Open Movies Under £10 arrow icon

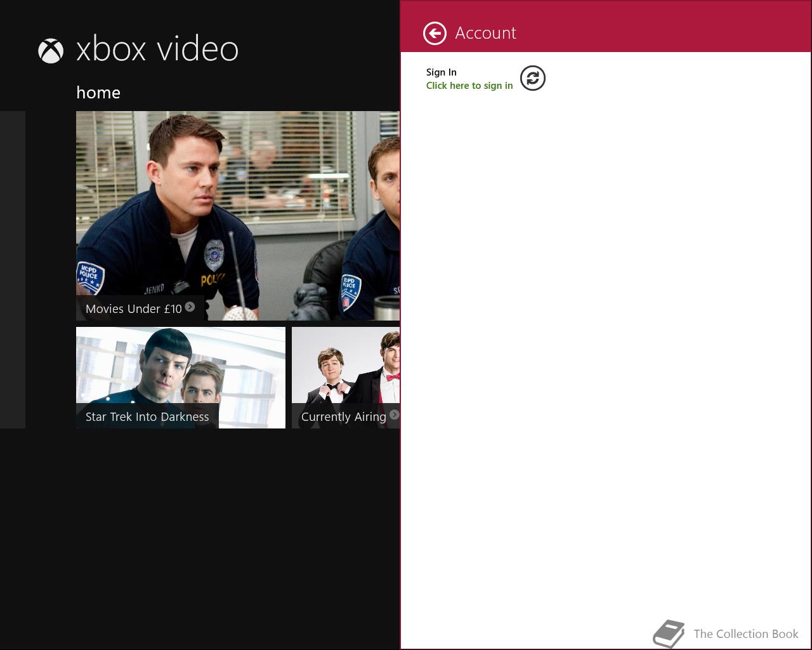tap(190, 307)
